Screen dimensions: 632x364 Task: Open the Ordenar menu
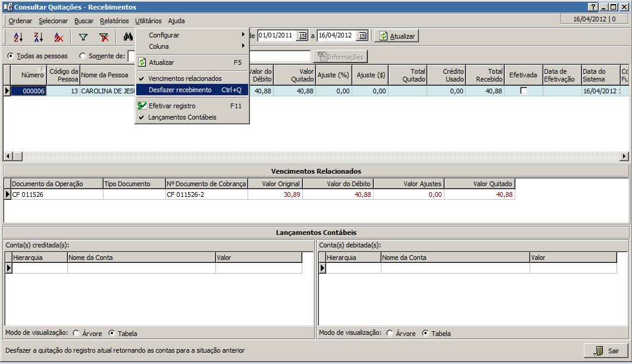coord(20,21)
